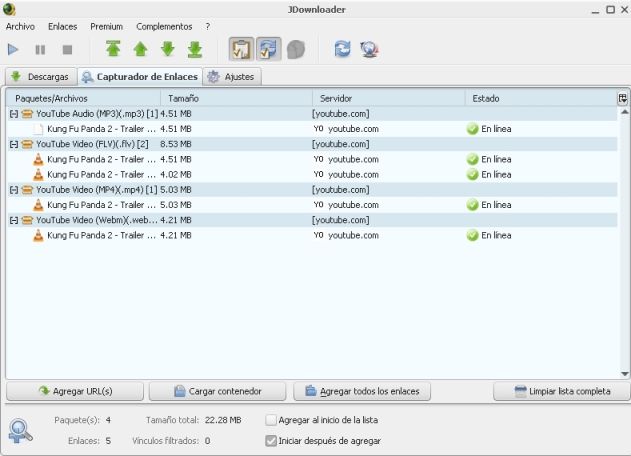Open the Complementos menu
Viewport: 631px width, 456px height.
tap(164, 27)
